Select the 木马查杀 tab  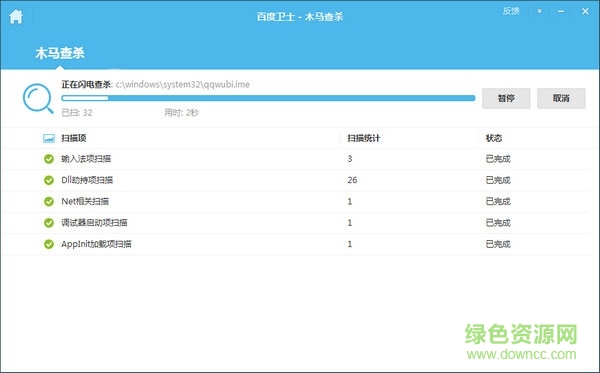(x=60, y=53)
